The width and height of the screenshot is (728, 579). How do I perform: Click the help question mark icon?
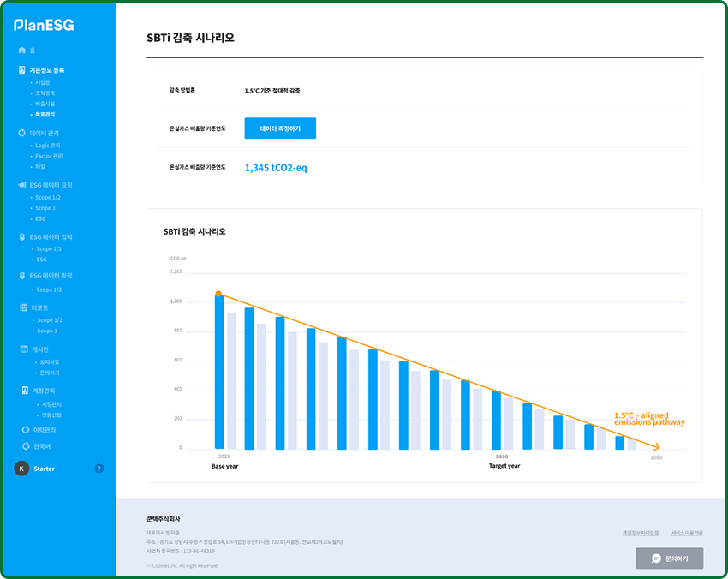coord(99,469)
